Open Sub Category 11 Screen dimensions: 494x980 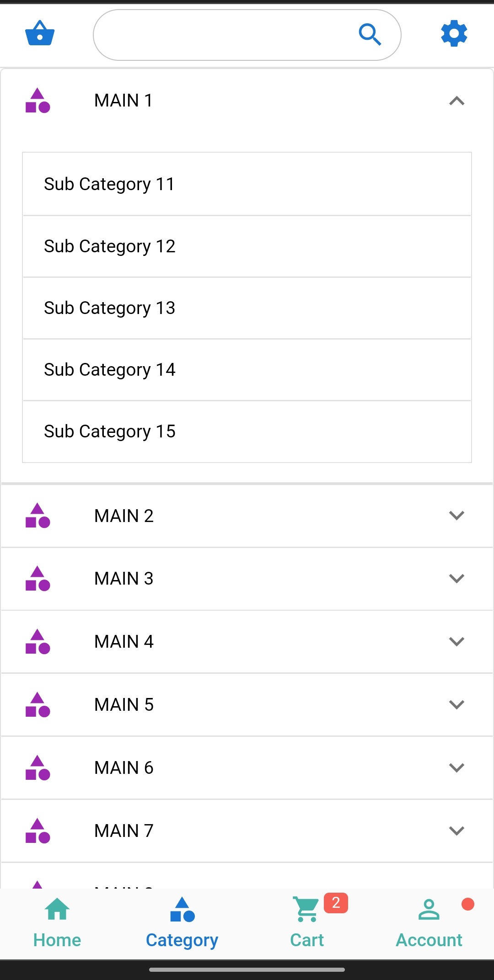(247, 184)
